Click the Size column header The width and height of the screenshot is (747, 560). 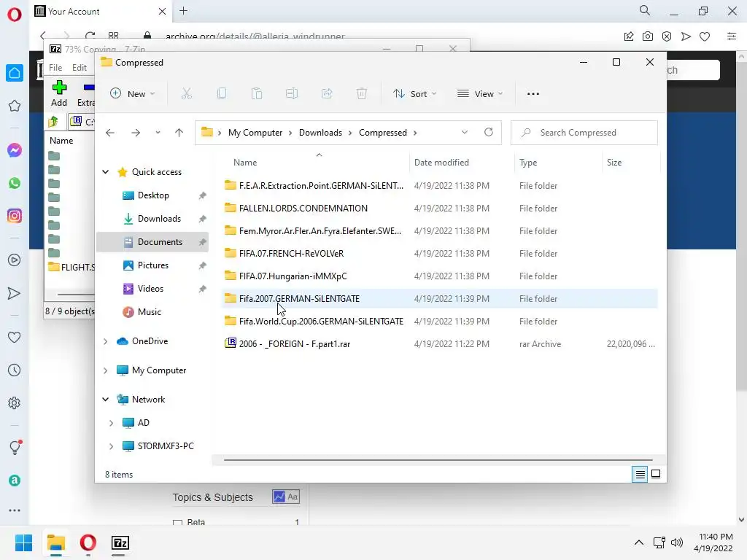point(631,163)
